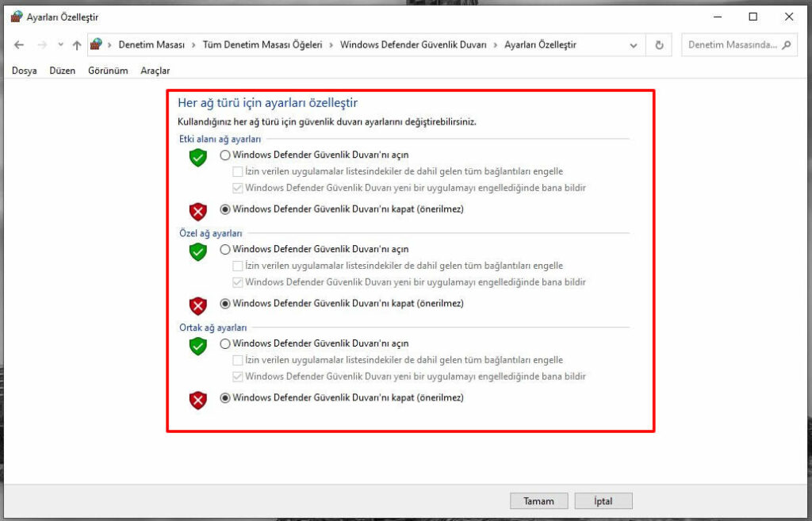The image size is (812, 521).
Task: Check block all connections under Özel ağ
Action: pos(238,266)
